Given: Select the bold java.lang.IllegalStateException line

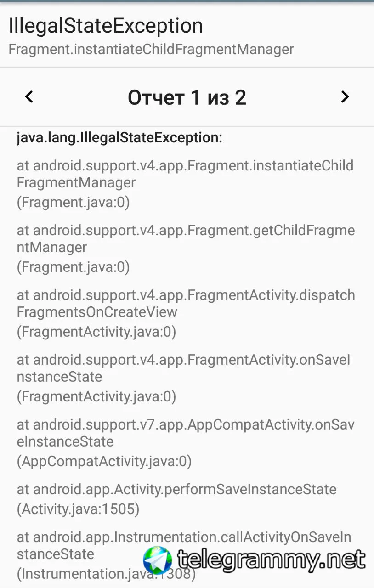Looking at the screenshot, I should (119, 138).
